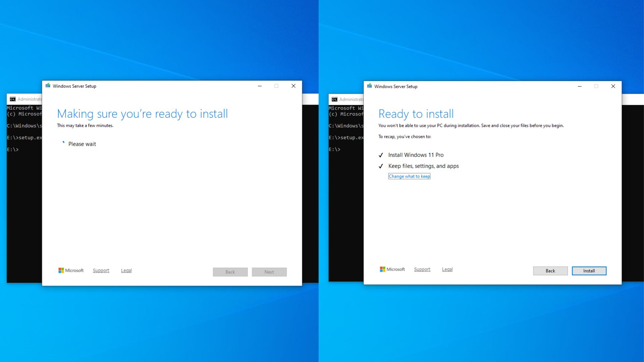Click the minimize icon on the Ready to install dialog
Viewport: 644px width, 362px height.
tap(580, 86)
